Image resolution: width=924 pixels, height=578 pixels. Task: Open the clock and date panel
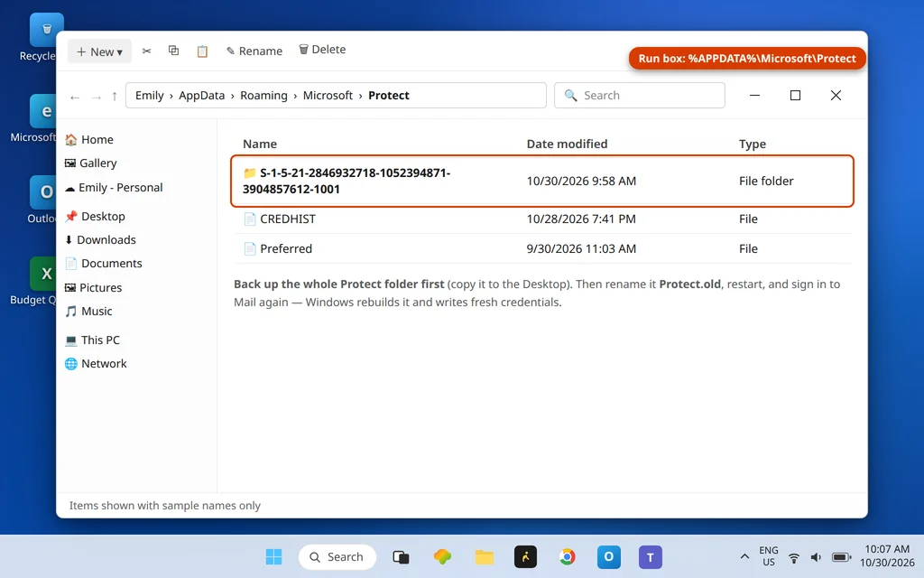click(887, 555)
